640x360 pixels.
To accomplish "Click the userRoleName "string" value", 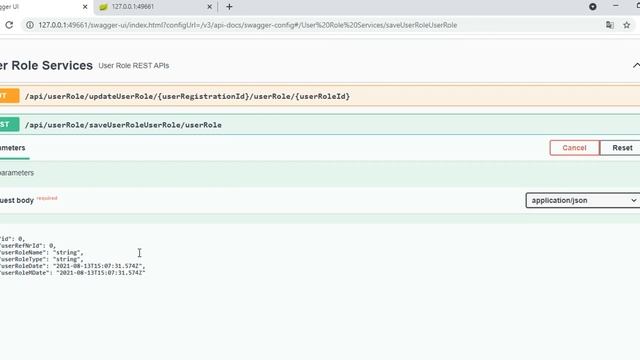I will 67,253.
